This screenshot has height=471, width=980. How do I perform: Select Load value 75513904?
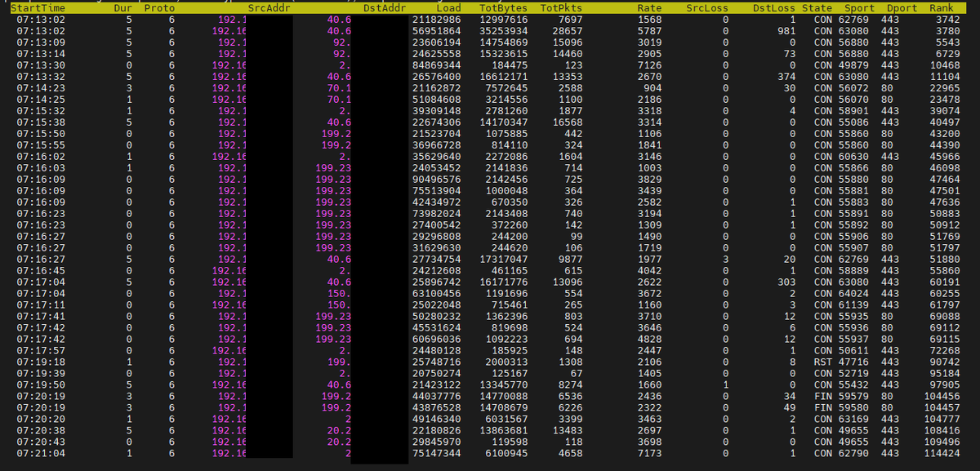coord(438,189)
